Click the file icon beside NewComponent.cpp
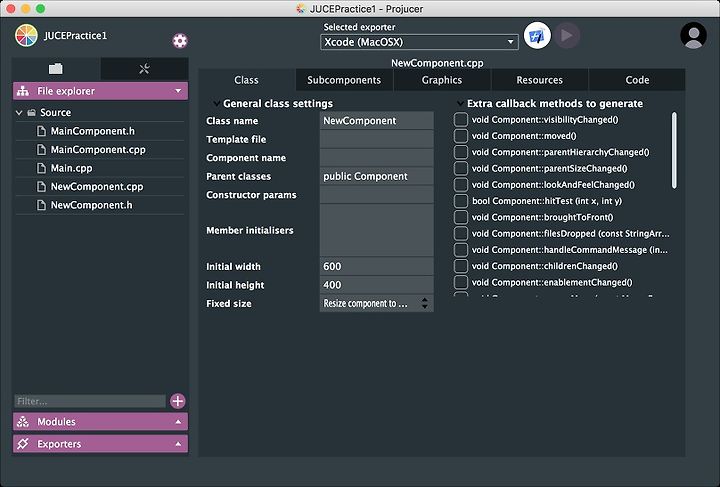 pos(41,187)
